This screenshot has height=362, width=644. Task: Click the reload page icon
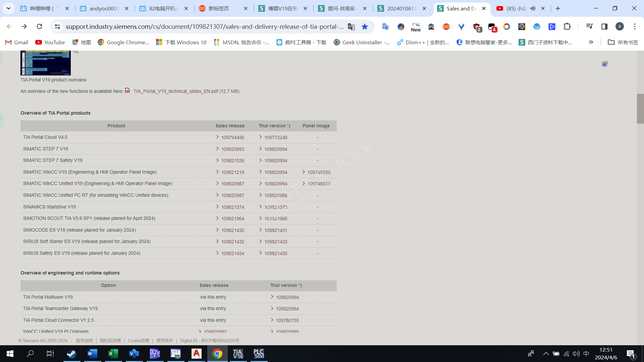[39, 26]
